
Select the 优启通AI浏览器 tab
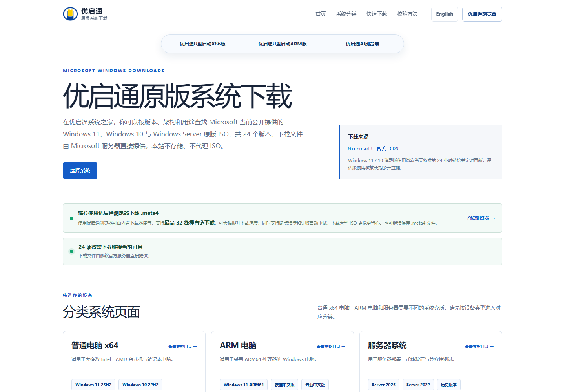[x=363, y=44]
